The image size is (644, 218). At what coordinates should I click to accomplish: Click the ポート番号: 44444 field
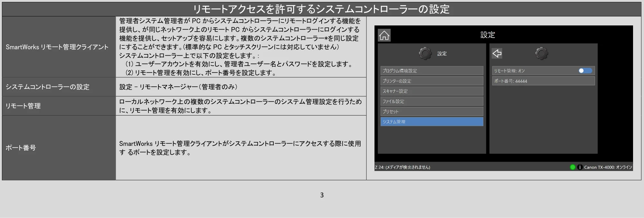click(543, 81)
